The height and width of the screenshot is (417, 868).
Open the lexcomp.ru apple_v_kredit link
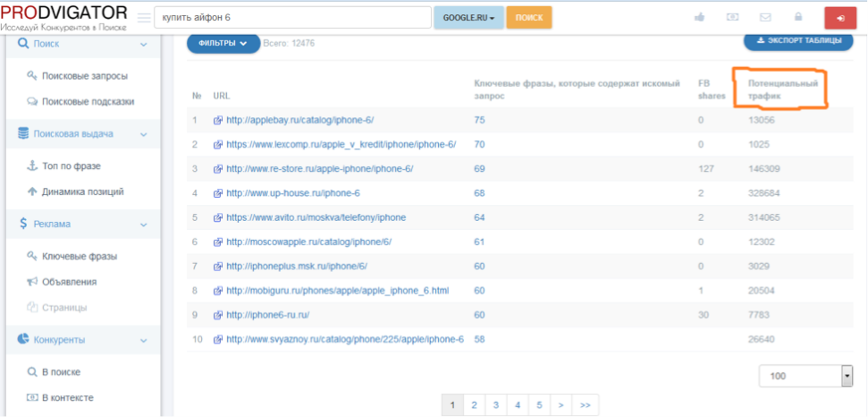coord(341,145)
